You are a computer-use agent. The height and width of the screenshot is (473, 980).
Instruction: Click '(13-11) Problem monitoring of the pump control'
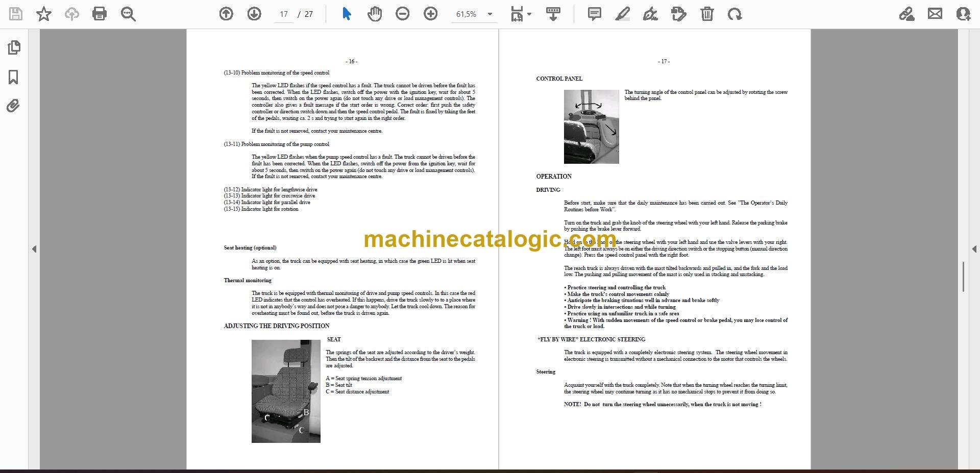tap(277, 144)
